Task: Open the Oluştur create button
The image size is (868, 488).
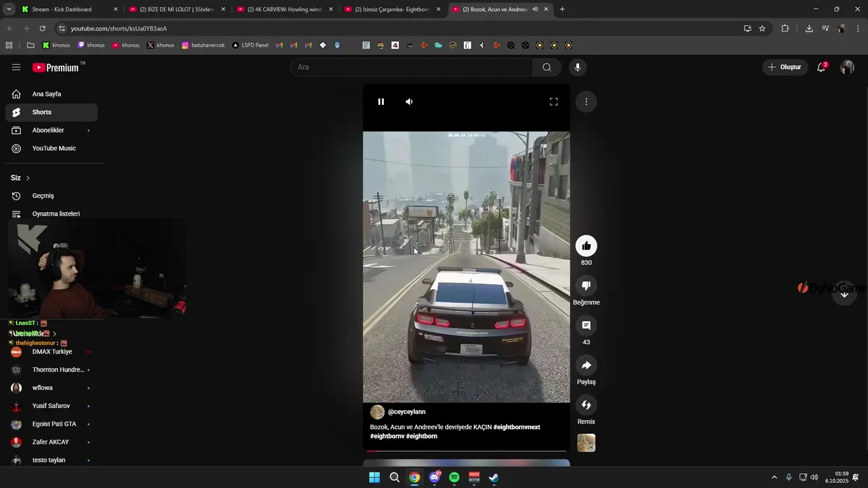Action: click(785, 67)
